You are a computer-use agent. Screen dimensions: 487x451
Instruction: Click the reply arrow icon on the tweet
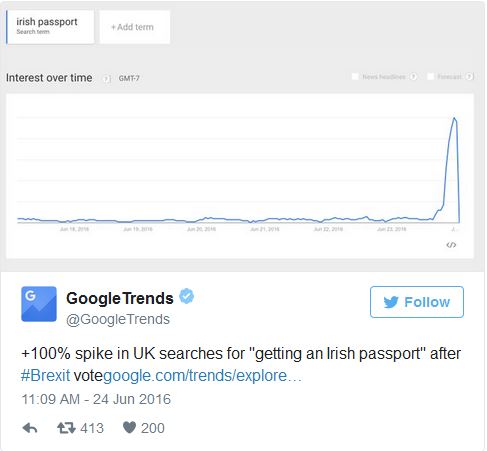tap(30, 428)
